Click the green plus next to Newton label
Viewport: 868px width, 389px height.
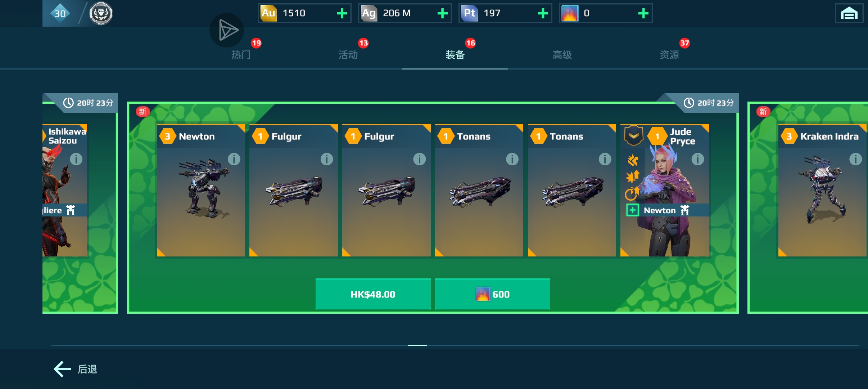tap(632, 210)
